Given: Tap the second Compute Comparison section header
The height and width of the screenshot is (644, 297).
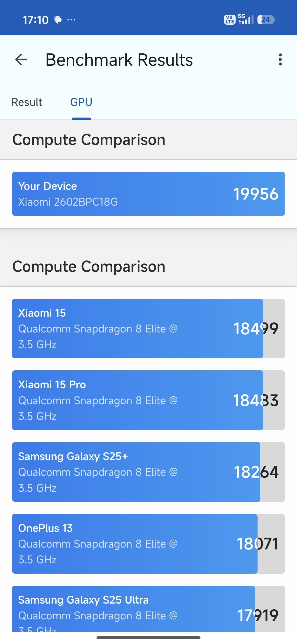Looking at the screenshot, I should click(x=89, y=266).
